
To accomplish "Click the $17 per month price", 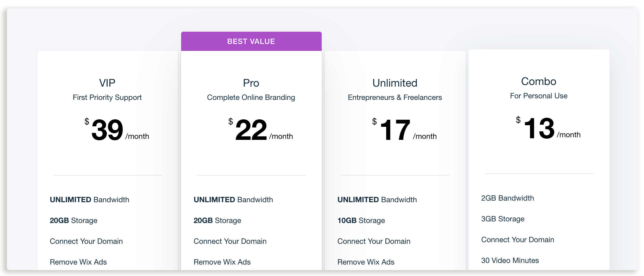I will pos(404,129).
